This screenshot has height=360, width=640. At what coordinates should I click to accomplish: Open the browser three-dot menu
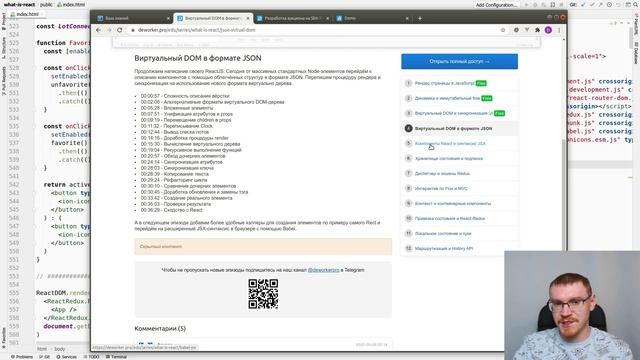pos(559,30)
